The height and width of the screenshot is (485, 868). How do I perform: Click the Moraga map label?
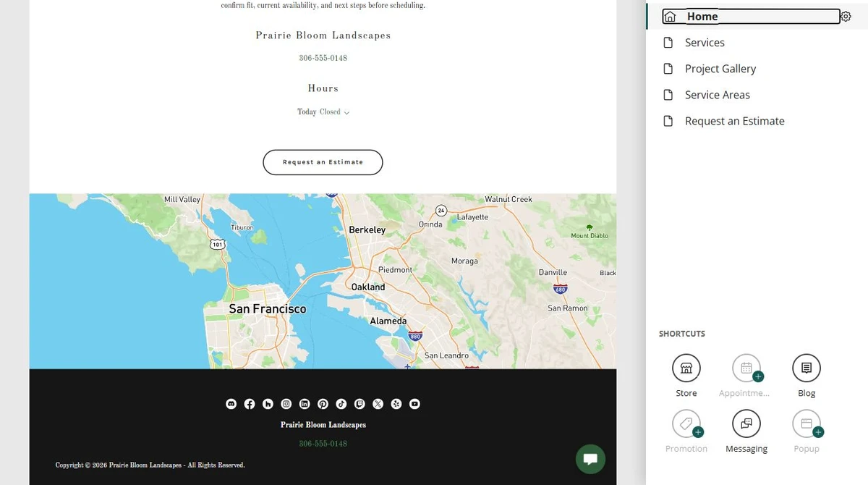coord(464,261)
